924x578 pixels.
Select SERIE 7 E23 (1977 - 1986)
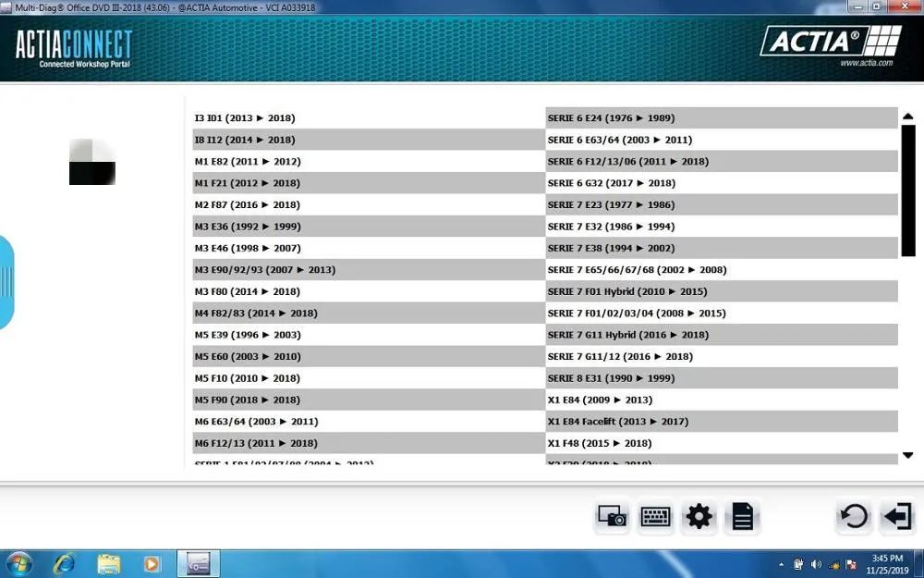tap(722, 204)
